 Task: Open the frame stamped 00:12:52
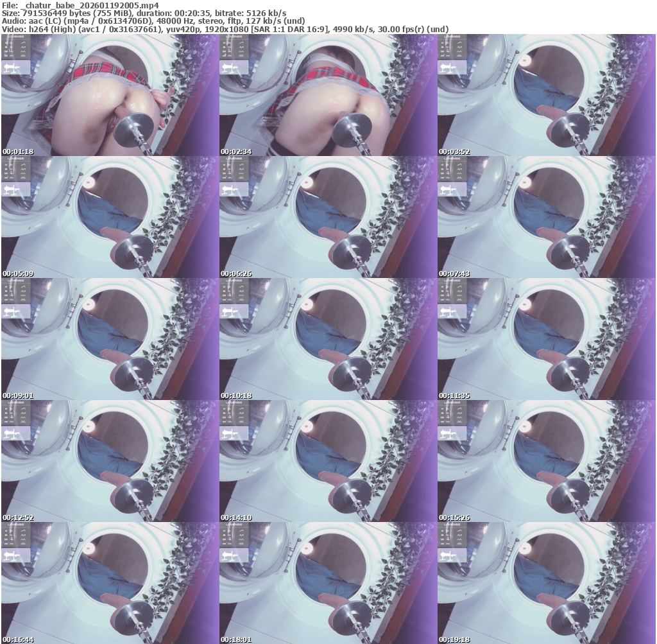point(110,461)
